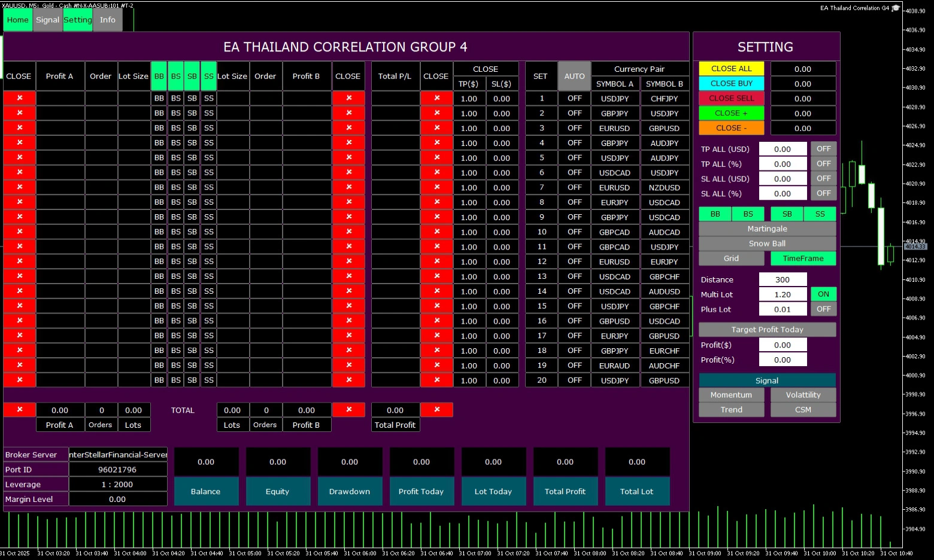The height and width of the screenshot is (560, 934).
Task: Click the Distance input field showing 300
Action: (x=783, y=279)
